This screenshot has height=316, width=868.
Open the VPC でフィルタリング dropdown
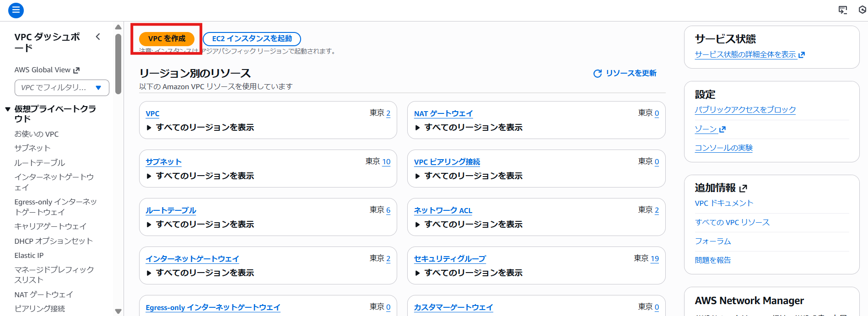pos(62,88)
